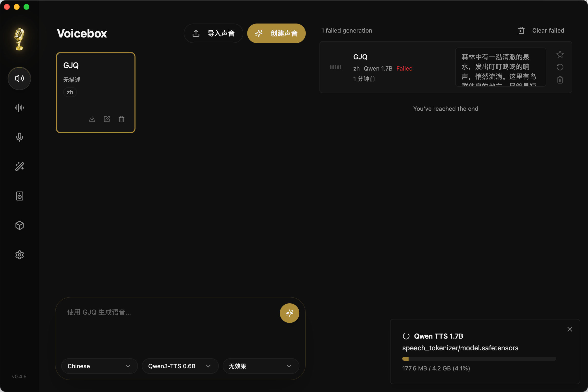Select the microphone recording icon in sidebar
This screenshot has height=392, width=588.
19,137
